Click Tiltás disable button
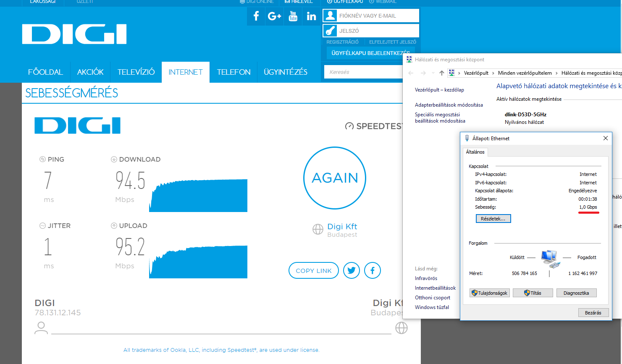Viewport: 622px width, 364px height. point(533,293)
